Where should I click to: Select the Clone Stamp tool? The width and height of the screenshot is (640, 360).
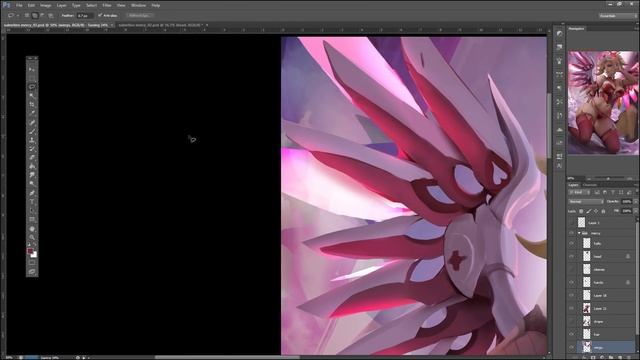(32, 140)
